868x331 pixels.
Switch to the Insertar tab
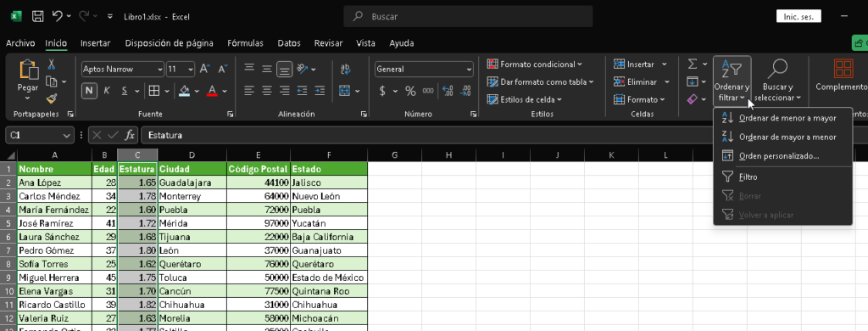click(x=95, y=43)
